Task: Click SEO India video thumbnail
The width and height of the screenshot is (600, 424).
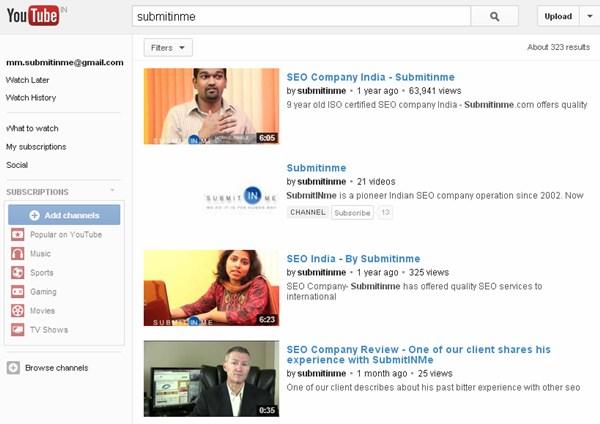Action: point(211,288)
